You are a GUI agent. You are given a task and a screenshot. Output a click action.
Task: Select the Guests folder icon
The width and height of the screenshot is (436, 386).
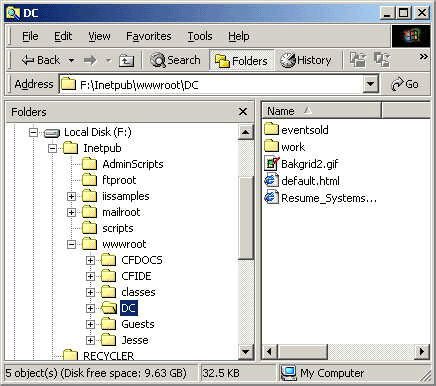pos(108,324)
